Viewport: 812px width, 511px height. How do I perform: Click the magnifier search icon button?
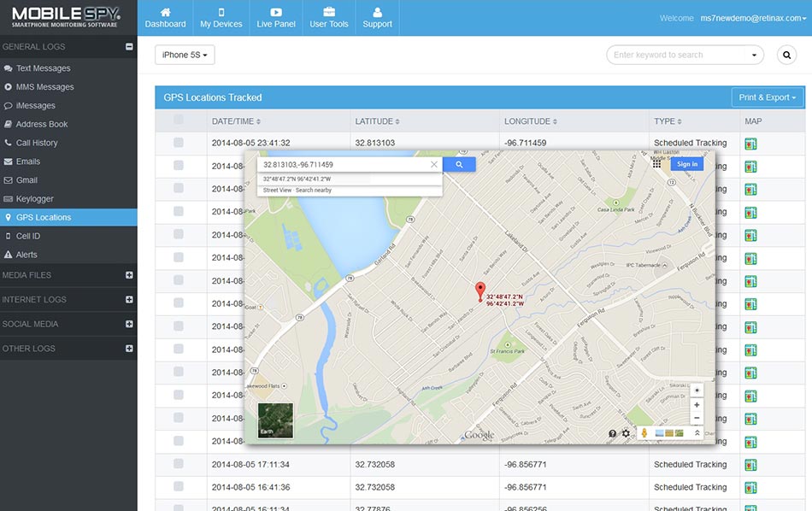786,56
